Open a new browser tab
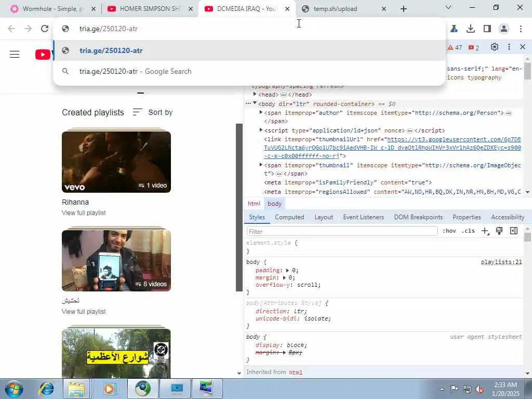Screen dimensions: 532x399 [x=403, y=9]
